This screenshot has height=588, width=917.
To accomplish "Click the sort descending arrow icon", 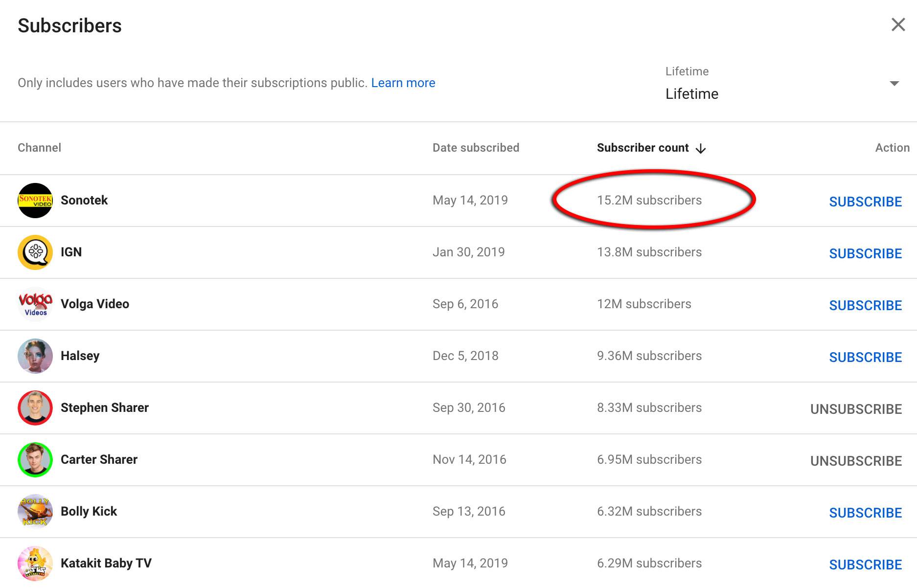I will 701,149.
